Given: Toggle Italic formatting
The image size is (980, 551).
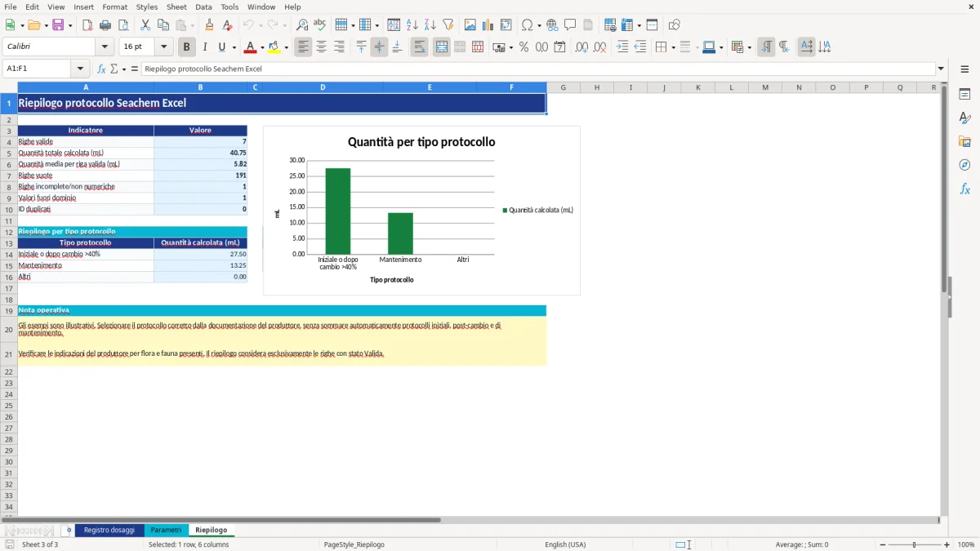Looking at the screenshot, I should point(205,47).
